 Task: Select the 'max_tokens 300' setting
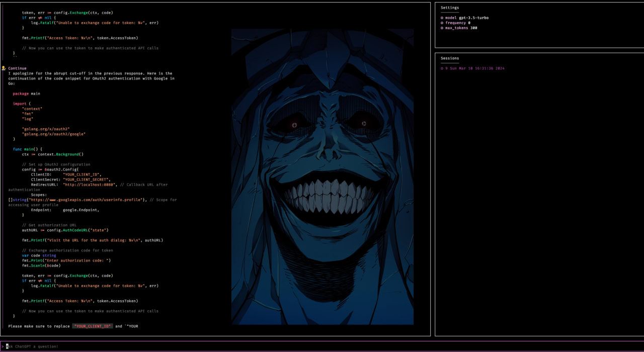[459, 28]
